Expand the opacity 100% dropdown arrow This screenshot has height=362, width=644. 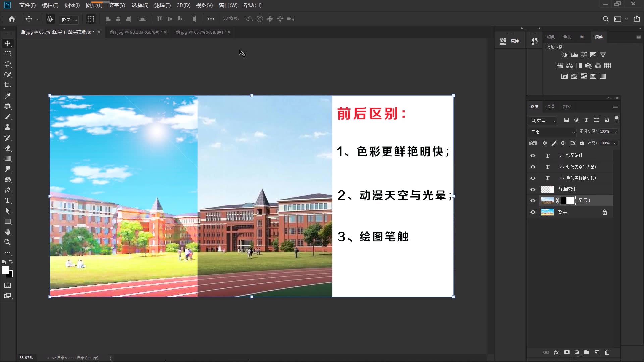615,132
